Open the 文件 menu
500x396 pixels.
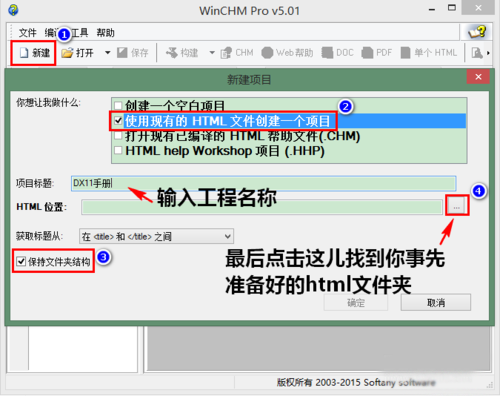coord(27,33)
